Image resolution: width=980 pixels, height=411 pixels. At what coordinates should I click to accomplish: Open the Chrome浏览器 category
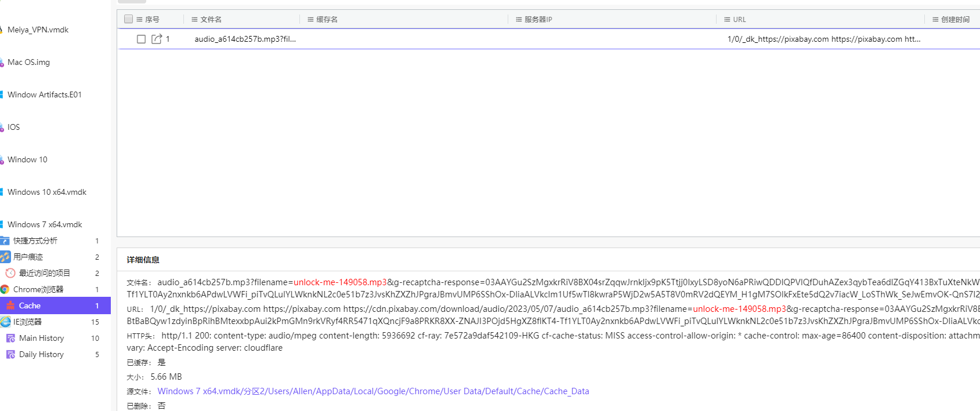38,289
